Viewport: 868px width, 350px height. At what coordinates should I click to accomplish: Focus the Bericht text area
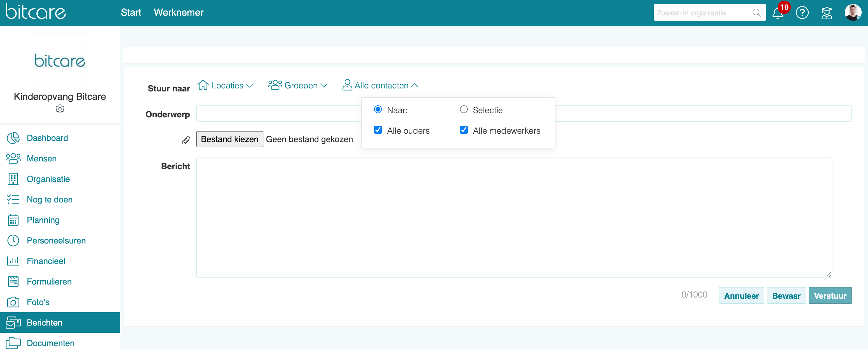[514, 217]
